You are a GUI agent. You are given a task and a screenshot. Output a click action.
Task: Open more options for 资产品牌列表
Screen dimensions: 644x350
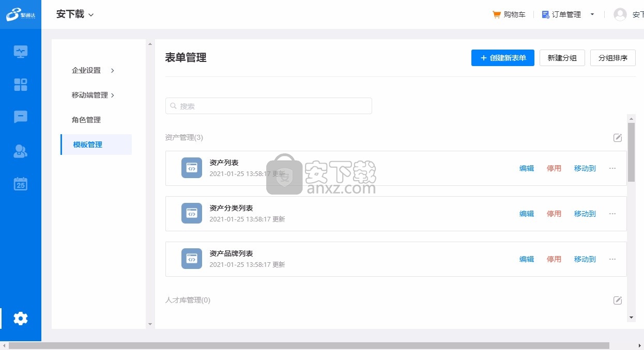pyautogui.click(x=612, y=259)
